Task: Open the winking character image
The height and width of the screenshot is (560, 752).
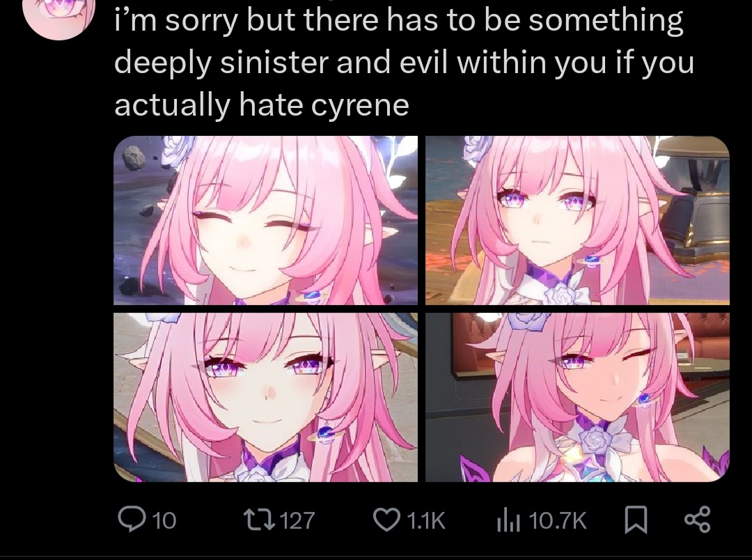Action: pyautogui.click(x=577, y=397)
